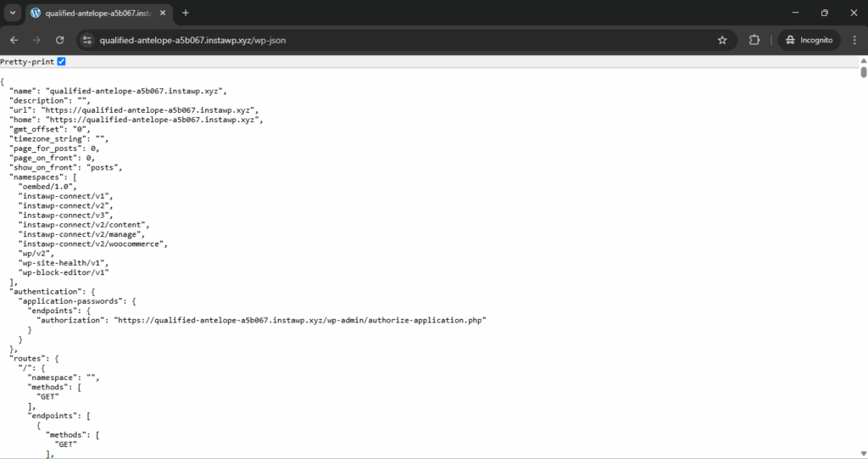868x459 pixels.
Task: Go back to the previous page
Action: click(14, 40)
